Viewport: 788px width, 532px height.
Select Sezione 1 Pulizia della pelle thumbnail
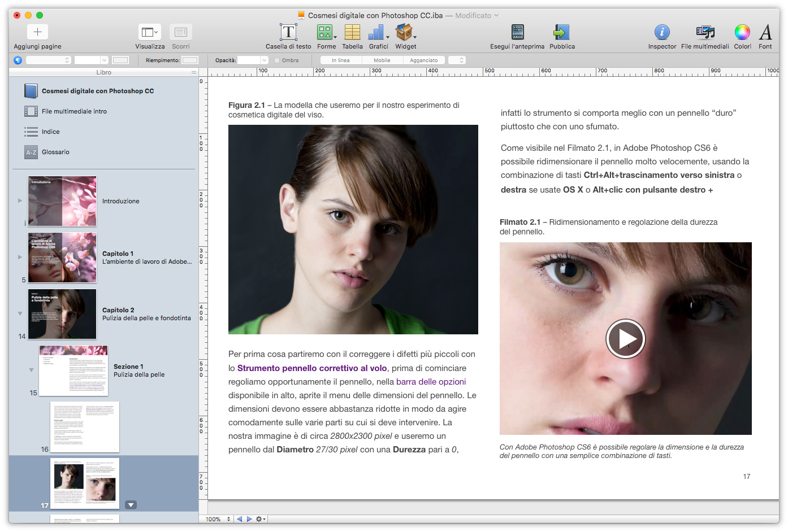(73, 370)
